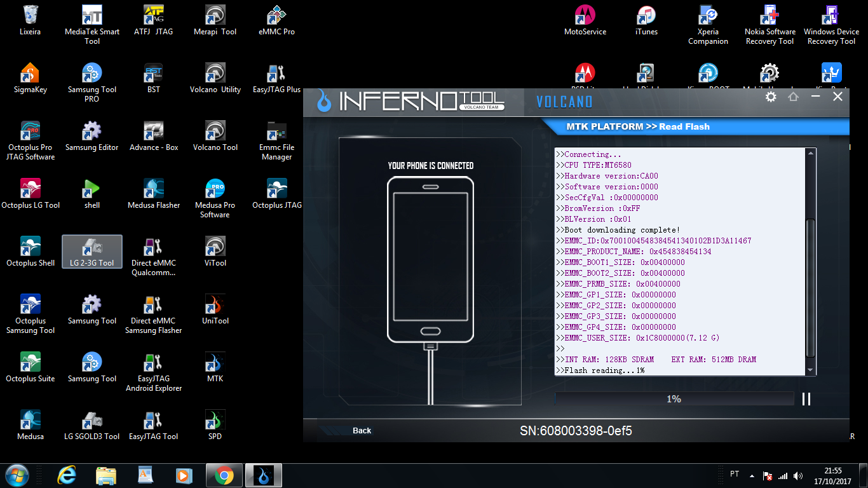Open the SPD desktop shortcut
Image resolution: width=868 pixels, height=488 pixels.
click(215, 425)
